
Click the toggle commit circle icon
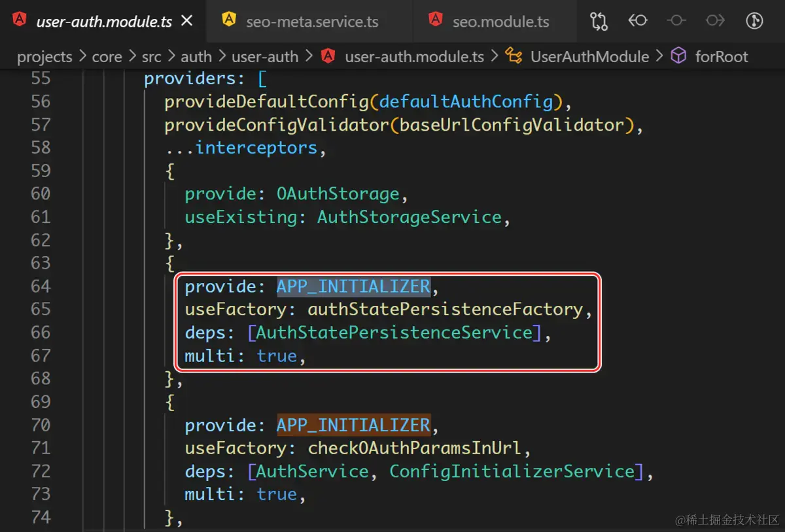click(676, 21)
